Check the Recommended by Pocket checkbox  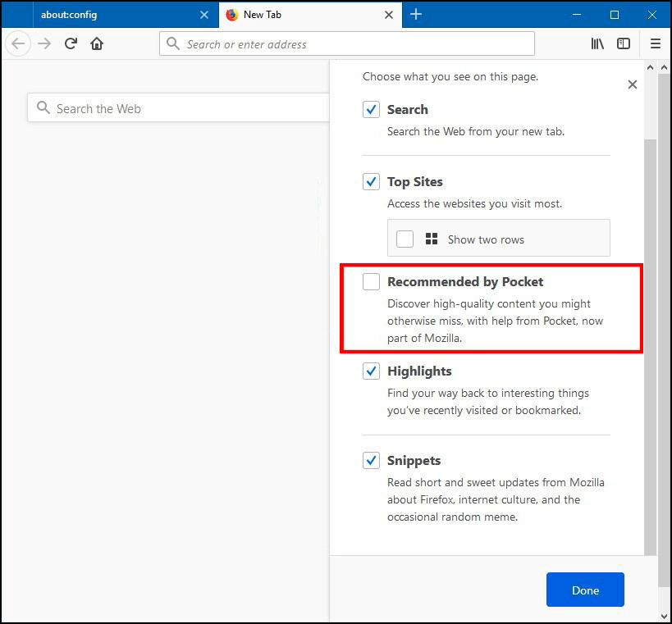(371, 282)
